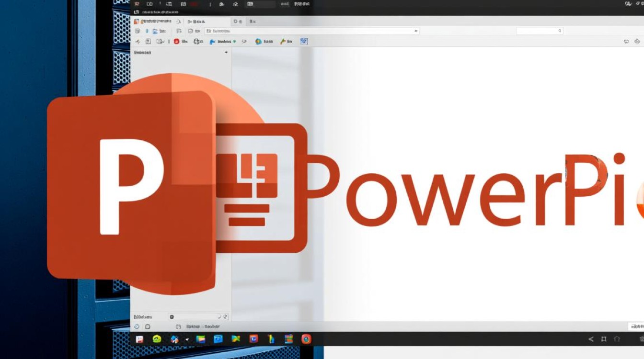Expand the address bar dropdown arrow

pos(416,31)
